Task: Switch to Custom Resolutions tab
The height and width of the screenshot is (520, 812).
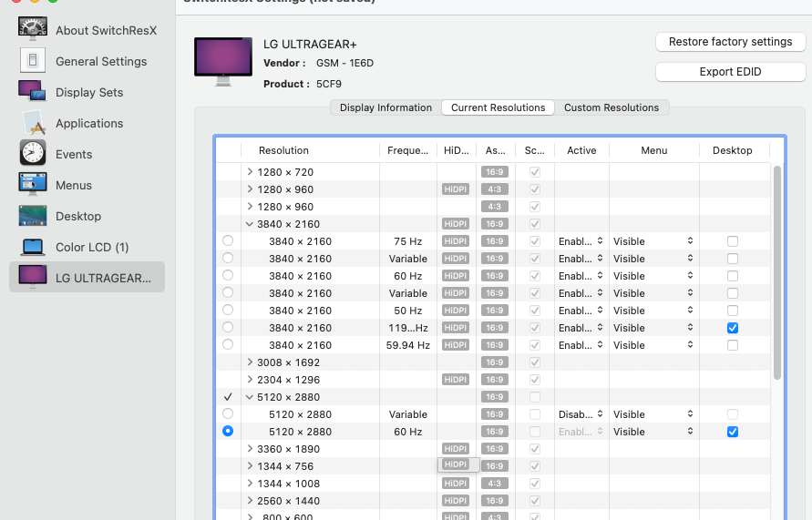Action: (x=612, y=107)
